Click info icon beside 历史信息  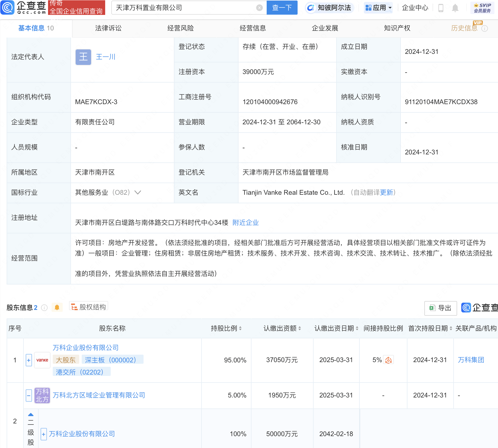point(484,28)
